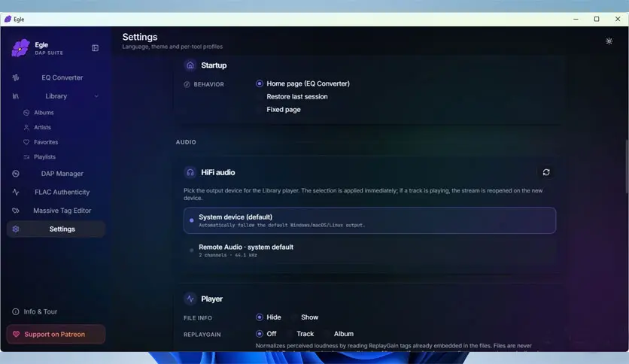Click the Library books icon

16,96
